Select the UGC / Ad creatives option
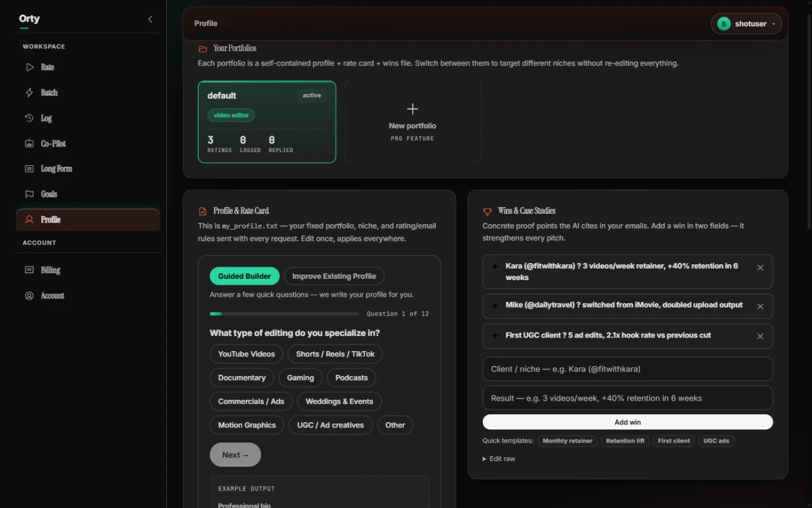This screenshot has height=508, width=812. pyautogui.click(x=330, y=425)
